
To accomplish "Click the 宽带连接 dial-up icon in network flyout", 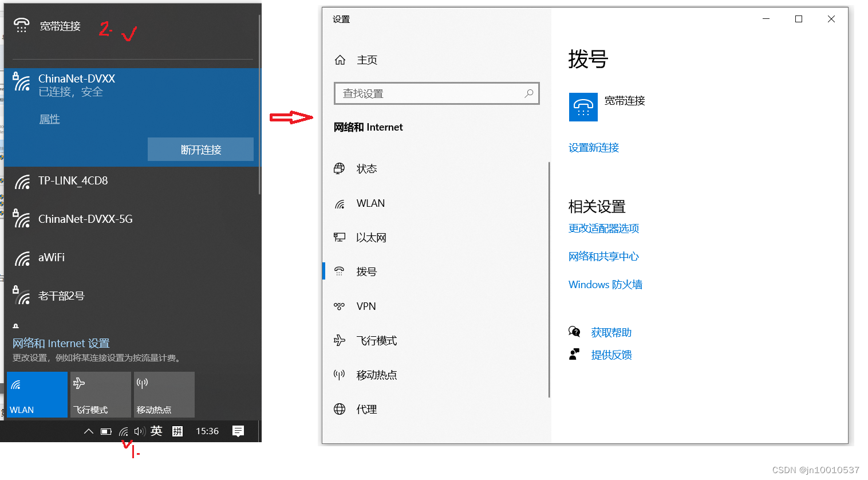I will coord(21,25).
